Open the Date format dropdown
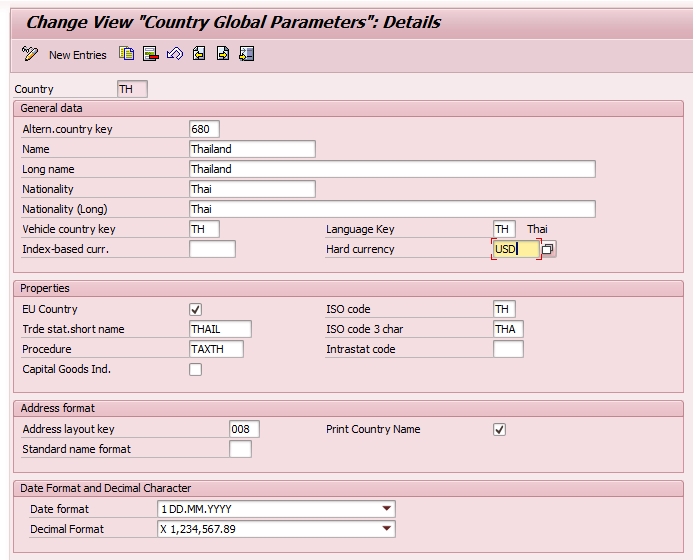This screenshot has height=560, width=693. pyautogui.click(x=386, y=509)
